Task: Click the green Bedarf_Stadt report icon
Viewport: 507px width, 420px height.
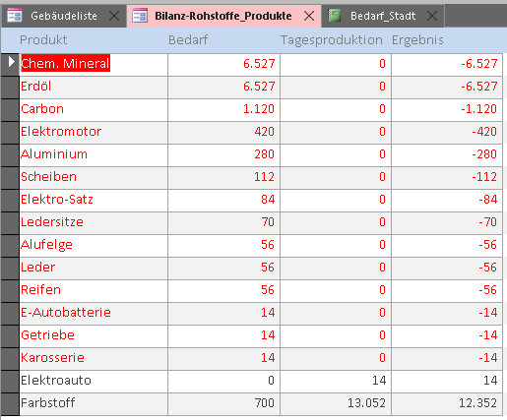Action: click(334, 16)
